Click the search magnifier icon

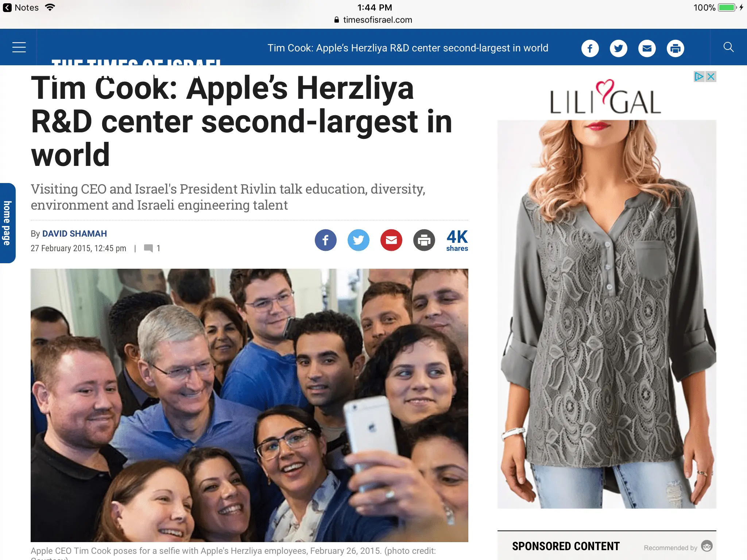[728, 47]
